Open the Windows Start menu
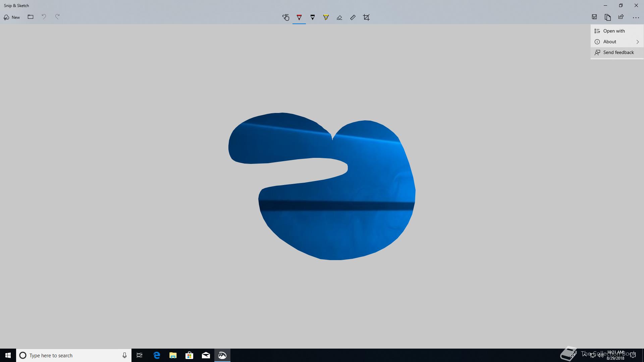 (x=8, y=355)
